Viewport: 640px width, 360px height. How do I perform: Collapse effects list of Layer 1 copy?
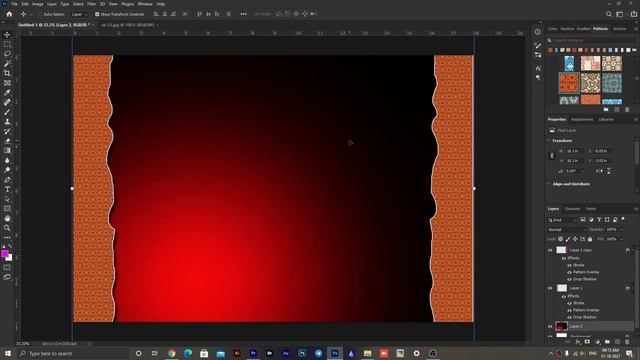(x=633, y=250)
